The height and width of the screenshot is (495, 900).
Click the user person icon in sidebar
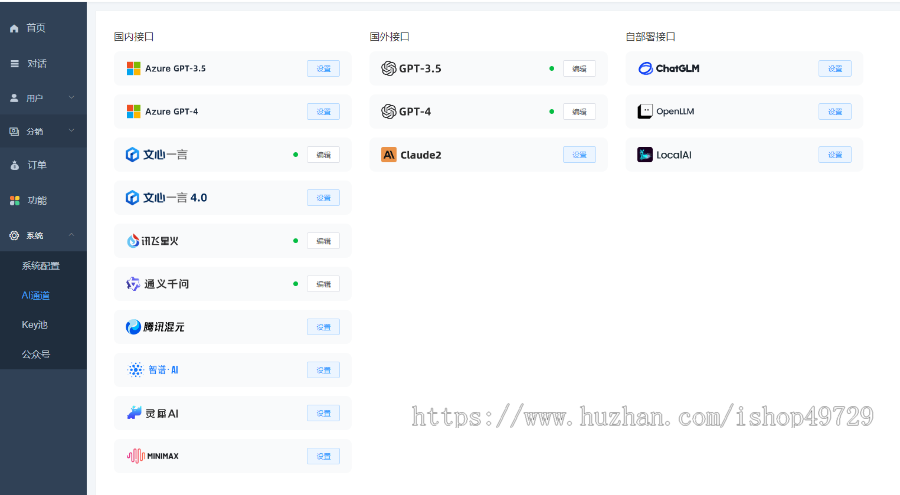pyautogui.click(x=14, y=98)
